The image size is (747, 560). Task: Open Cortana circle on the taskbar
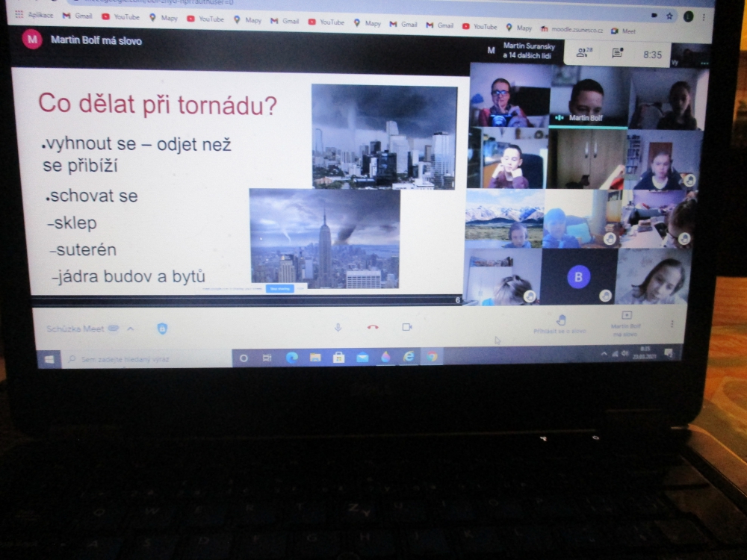click(244, 358)
